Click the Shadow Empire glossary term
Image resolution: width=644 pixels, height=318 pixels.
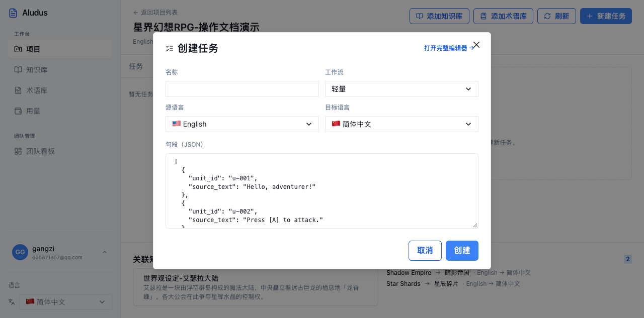coord(409,272)
